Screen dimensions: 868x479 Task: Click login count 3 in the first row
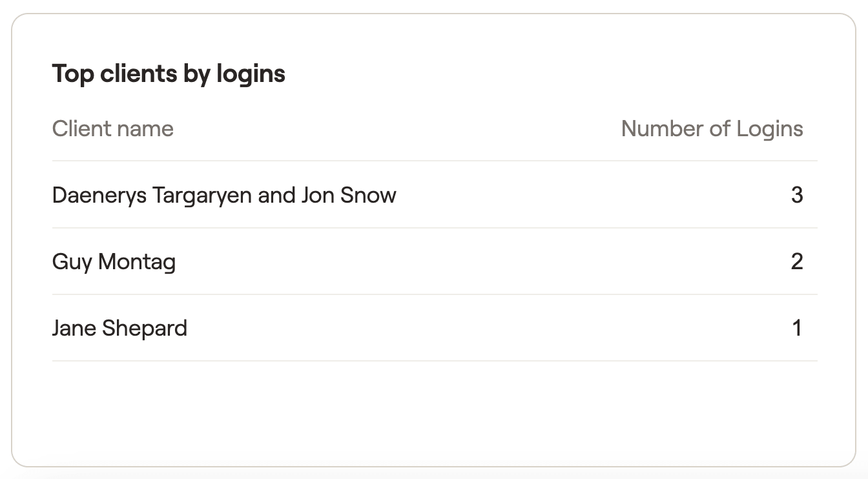pos(797,195)
